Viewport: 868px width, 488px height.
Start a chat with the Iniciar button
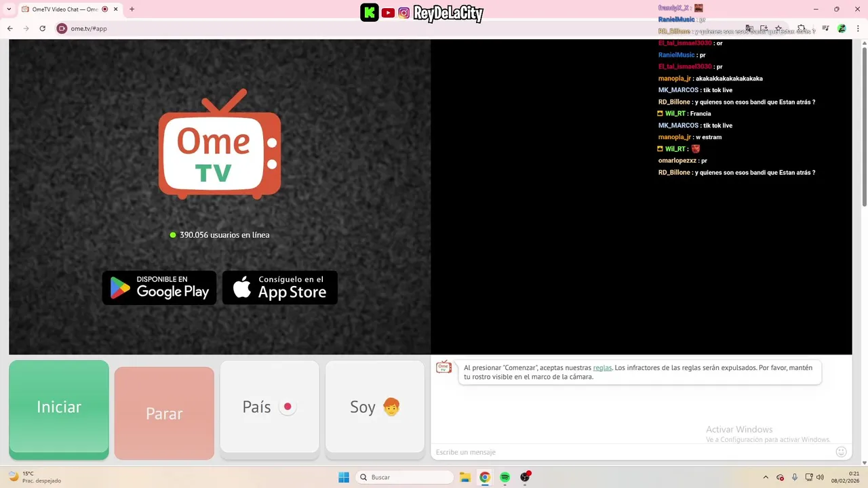tap(59, 409)
